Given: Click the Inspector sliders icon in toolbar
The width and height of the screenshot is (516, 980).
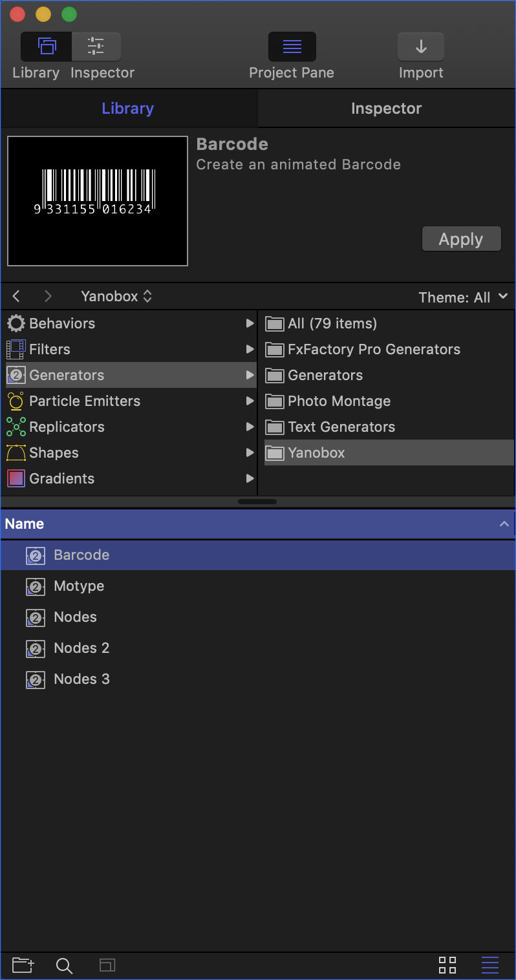Looking at the screenshot, I should click(96, 47).
